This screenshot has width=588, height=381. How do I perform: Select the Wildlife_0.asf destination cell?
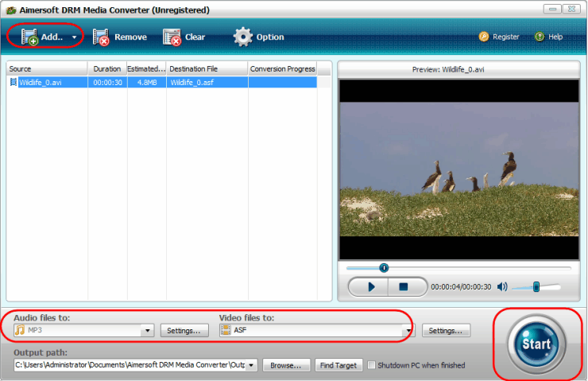[x=207, y=82]
